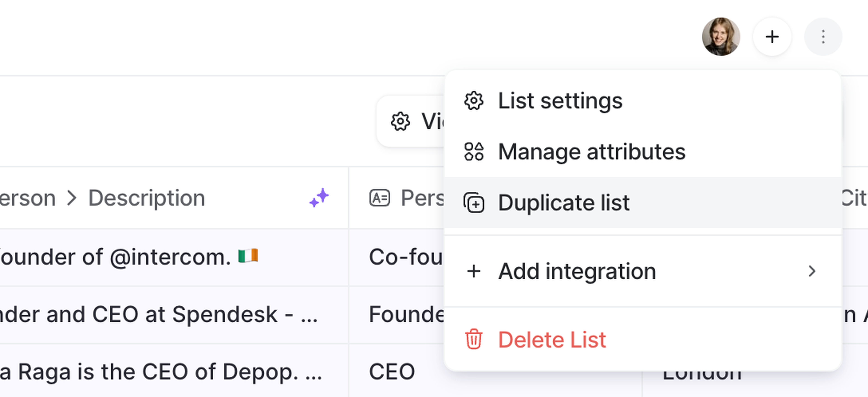The width and height of the screenshot is (868, 397).
Task: Click the plus button beside the avatar
Action: tap(772, 37)
